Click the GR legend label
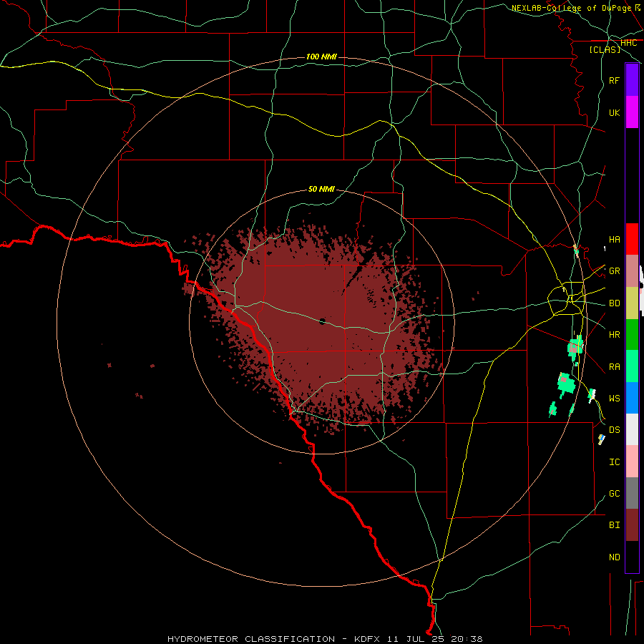 coord(614,271)
